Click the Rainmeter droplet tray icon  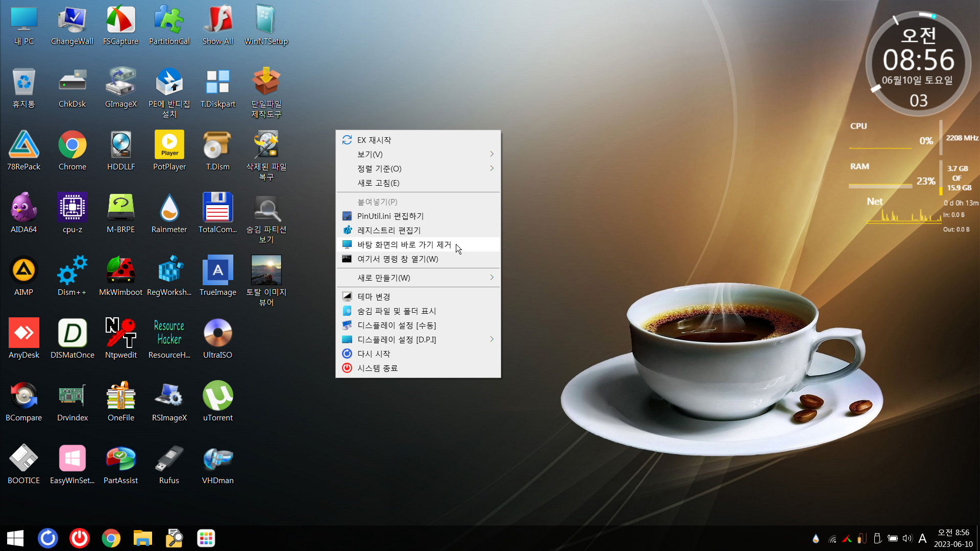click(x=816, y=538)
